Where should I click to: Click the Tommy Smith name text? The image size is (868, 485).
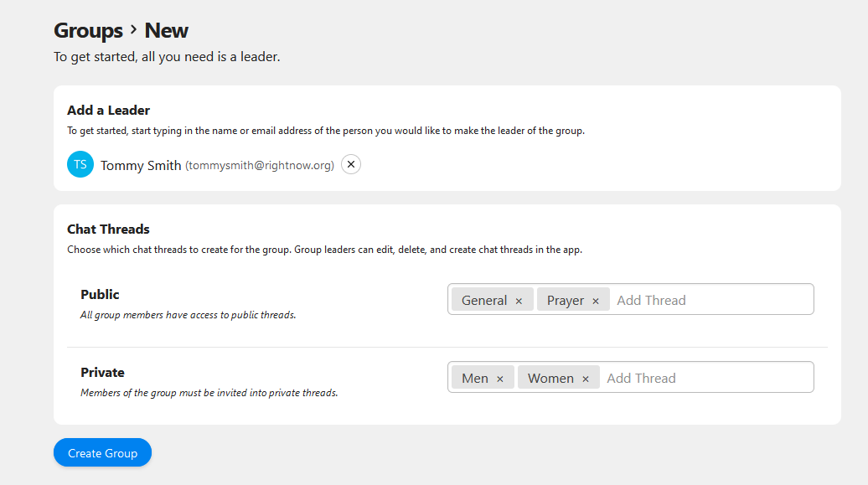point(141,166)
